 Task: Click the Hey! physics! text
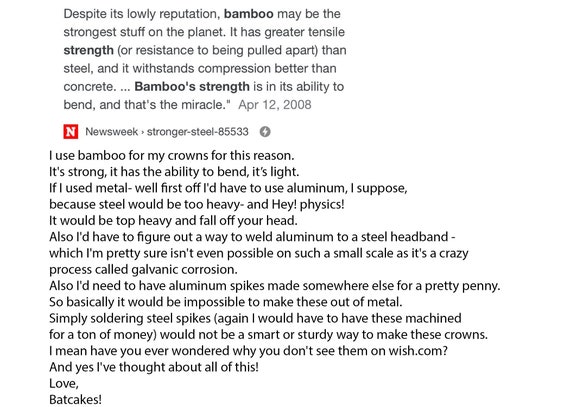pos(308,204)
